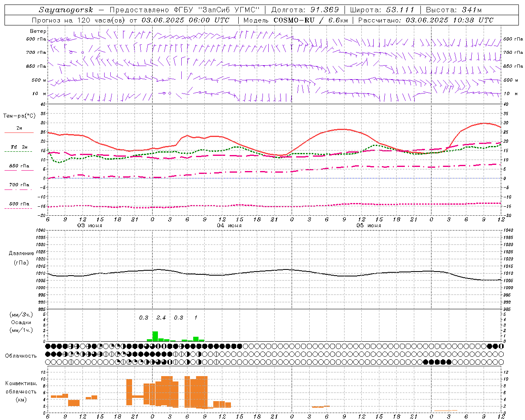Select the 'Модель COSMO-RU / 6.6км' label
The image size is (525, 420).
coord(295,20)
